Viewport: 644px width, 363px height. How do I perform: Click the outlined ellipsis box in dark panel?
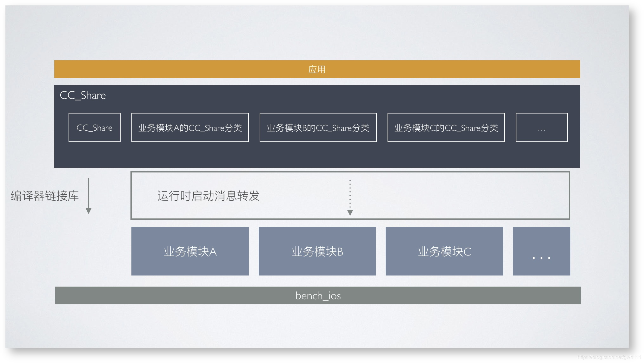541,127
